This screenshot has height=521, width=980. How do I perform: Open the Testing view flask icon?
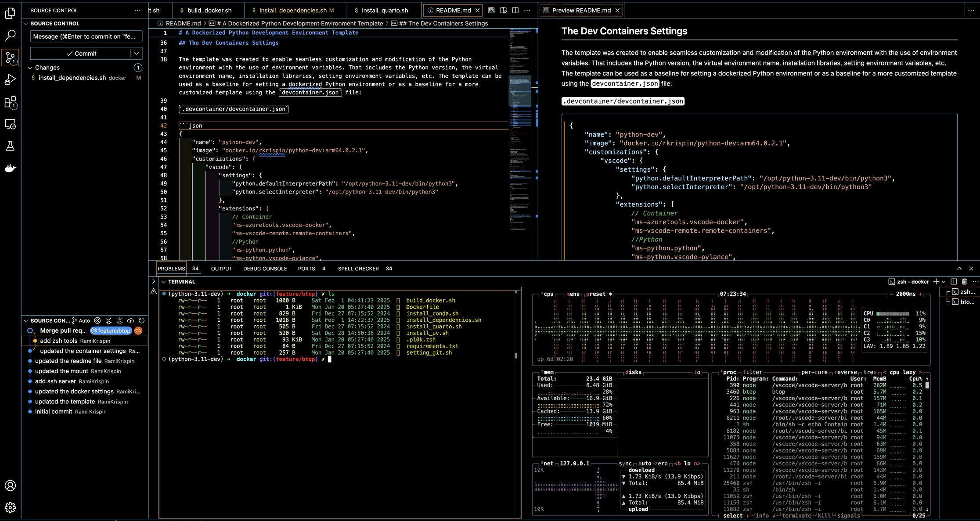[x=11, y=146]
